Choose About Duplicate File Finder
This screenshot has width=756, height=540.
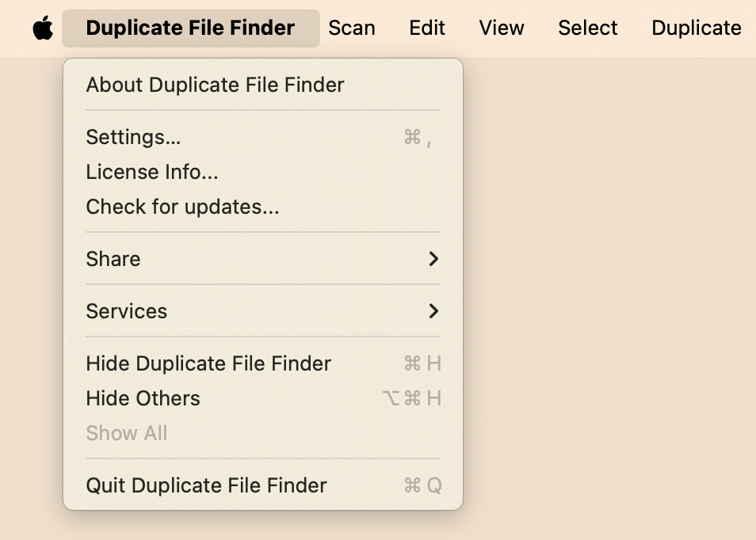pyautogui.click(x=215, y=85)
